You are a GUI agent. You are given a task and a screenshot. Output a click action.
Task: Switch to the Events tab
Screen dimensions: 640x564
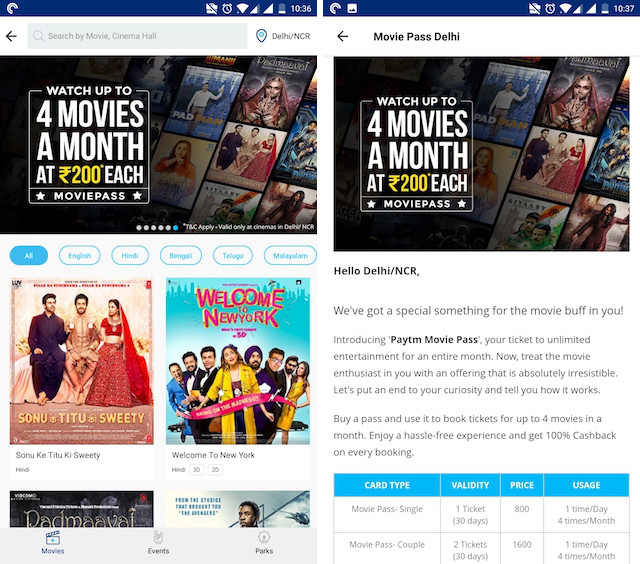(158, 543)
